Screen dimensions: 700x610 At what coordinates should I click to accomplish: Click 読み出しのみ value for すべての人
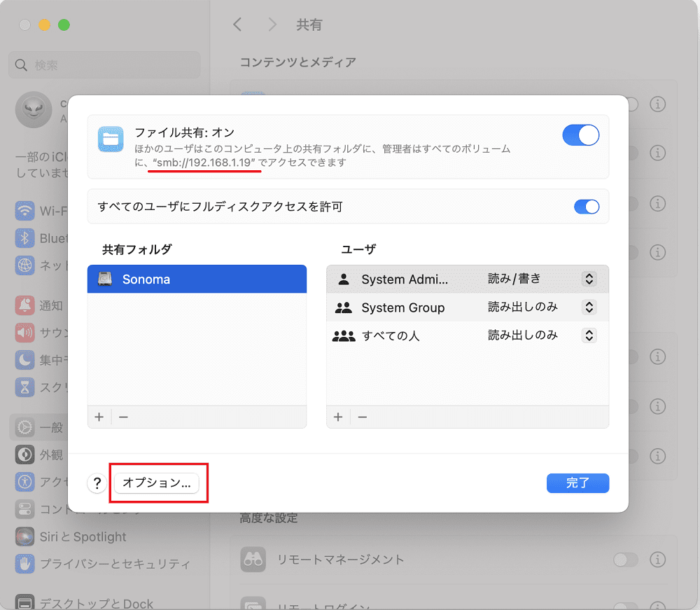(x=523, y=335)
